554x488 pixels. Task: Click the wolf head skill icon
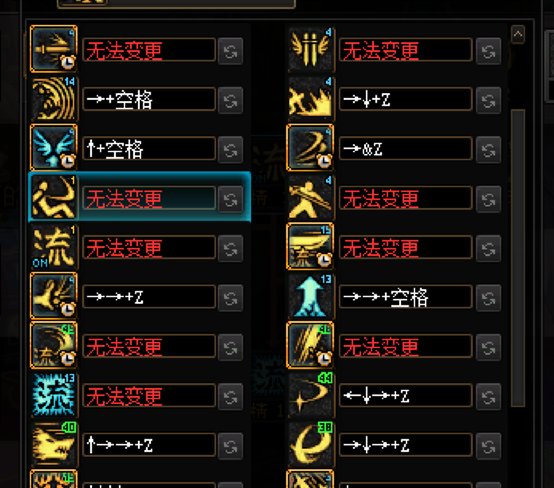point(54,444)
